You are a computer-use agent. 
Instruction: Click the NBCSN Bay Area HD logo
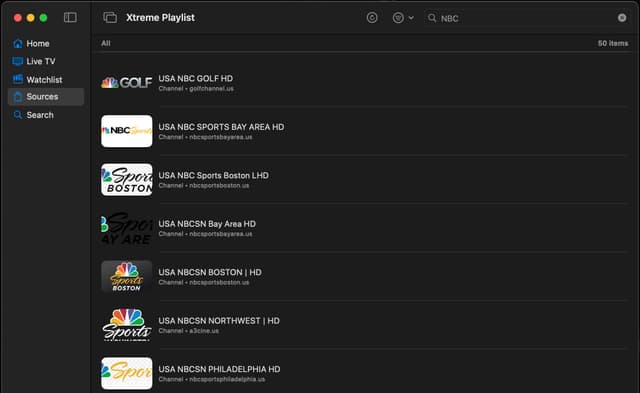pyautogui.click(x=127, y=228)
